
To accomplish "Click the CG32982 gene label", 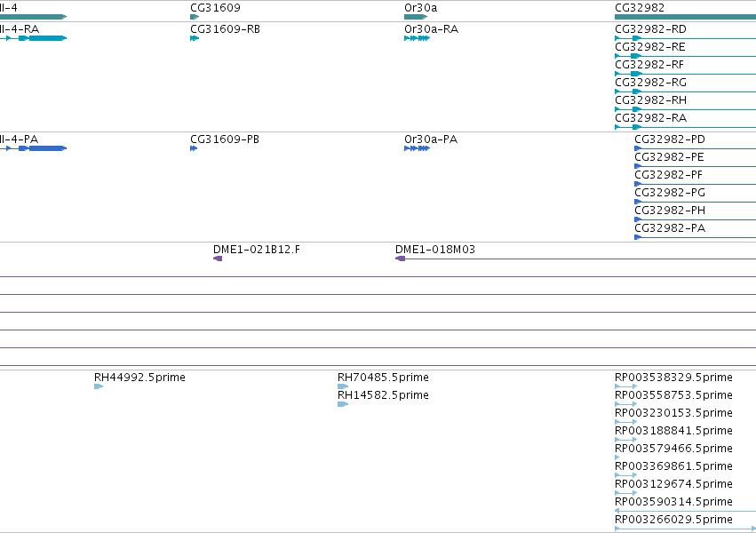I will (640, 8).
